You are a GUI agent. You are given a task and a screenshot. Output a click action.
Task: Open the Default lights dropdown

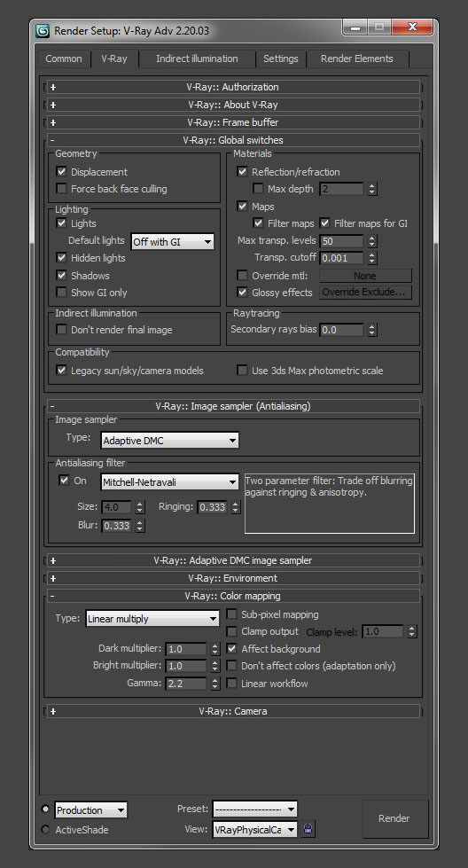pyautogui.click(x=173, y=241)
